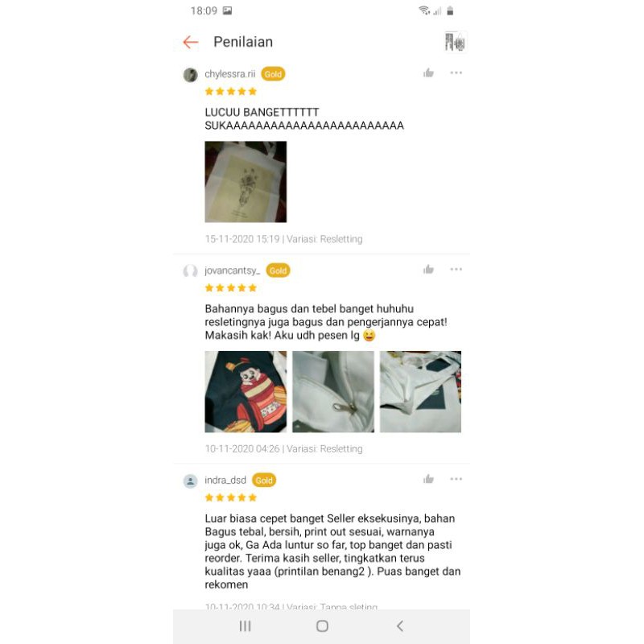The width and height of the screenshot is (644, 644).
Task: Like indra_dsd's review with thumbs-up
Action: tap(428, 479)
